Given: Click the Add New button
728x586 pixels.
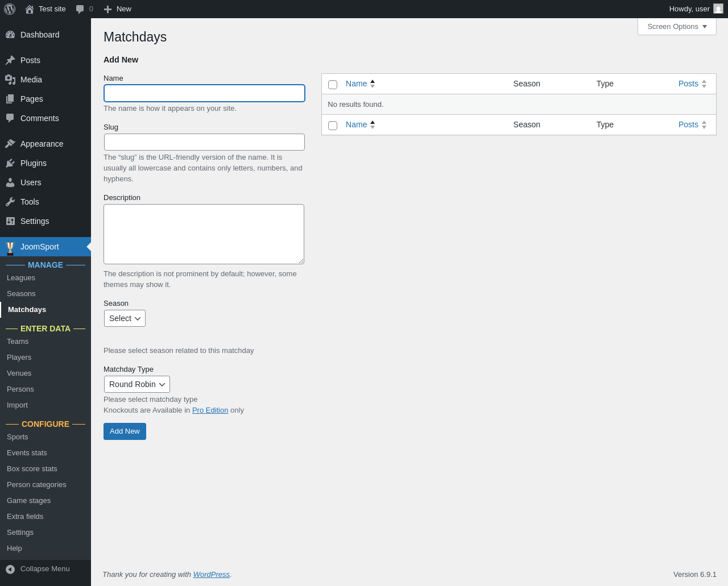Looking at the screenshot, I should point(125,431).
